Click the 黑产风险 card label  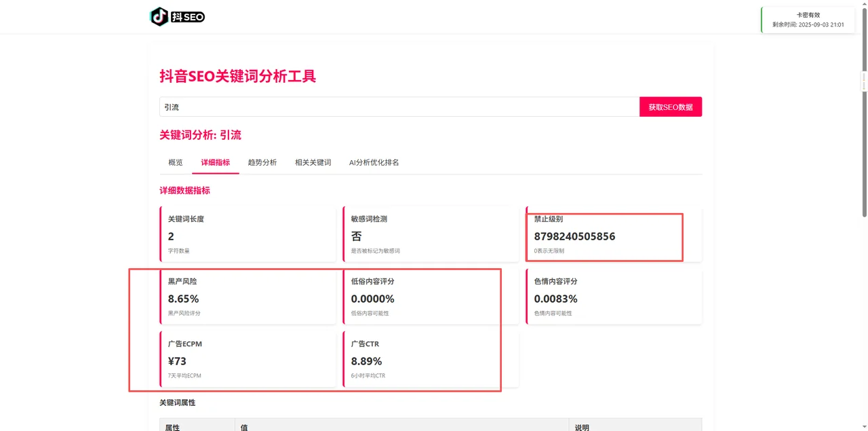[x=182, y=282]
